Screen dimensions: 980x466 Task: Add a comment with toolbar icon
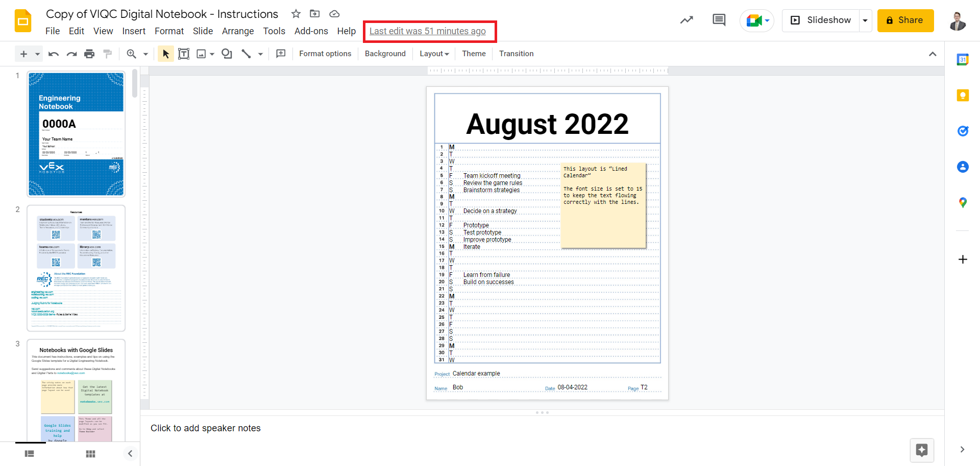click(281, 54)
